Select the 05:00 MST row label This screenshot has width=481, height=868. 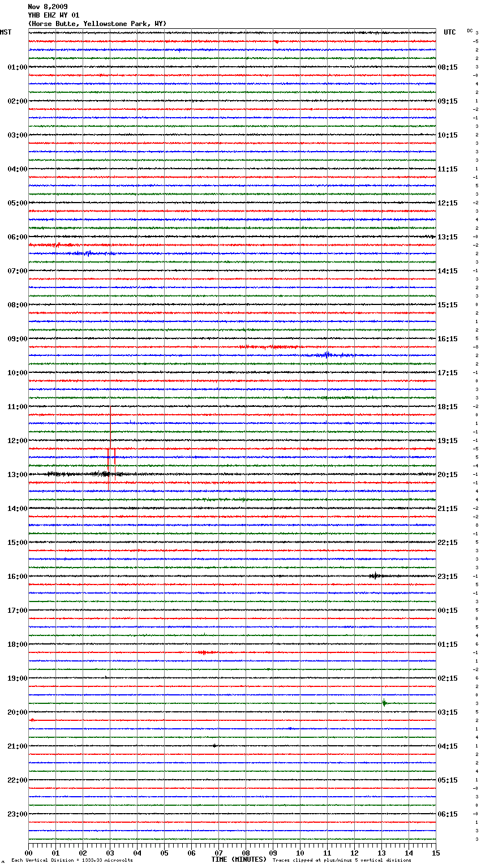point(18,203)
